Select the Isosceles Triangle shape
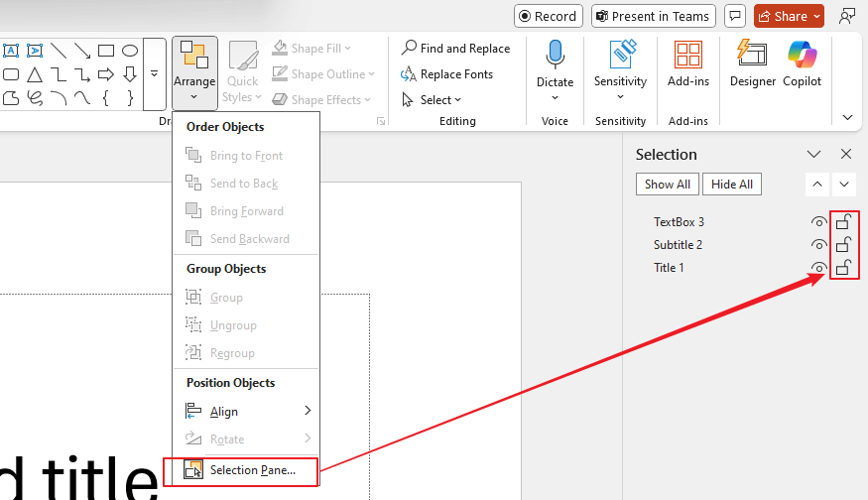The image size is (868, 500). [x=35, y=74]
